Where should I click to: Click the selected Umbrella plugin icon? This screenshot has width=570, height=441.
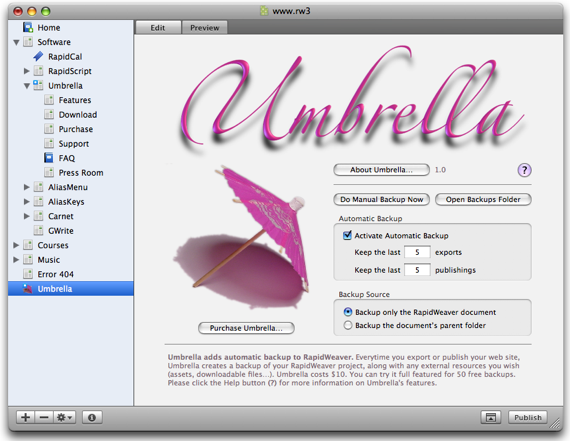28,289
